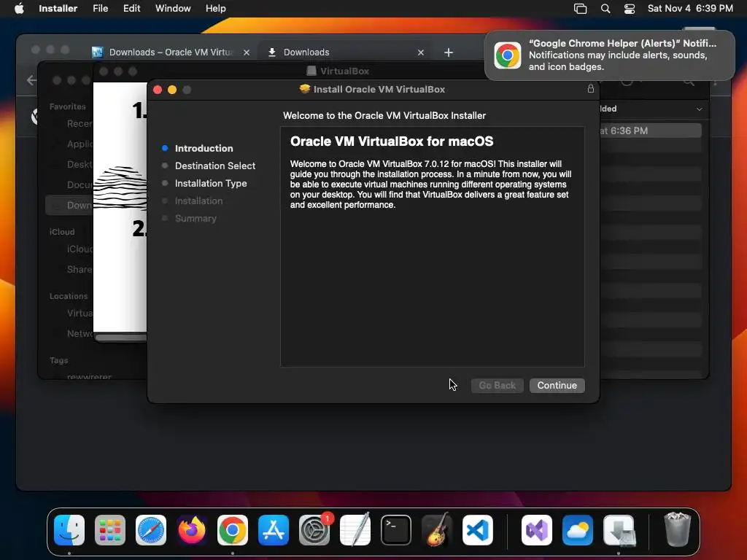The width and height of the screenshot is (747, 560).
Task: Open Safari from the Dock
Action: 151,530
